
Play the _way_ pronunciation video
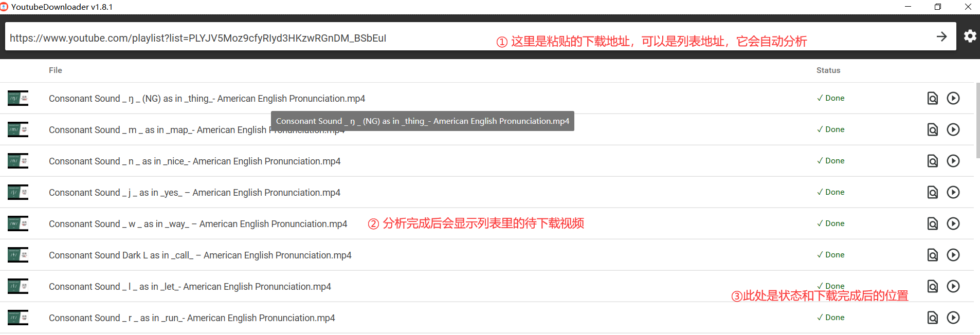(953, 224)
